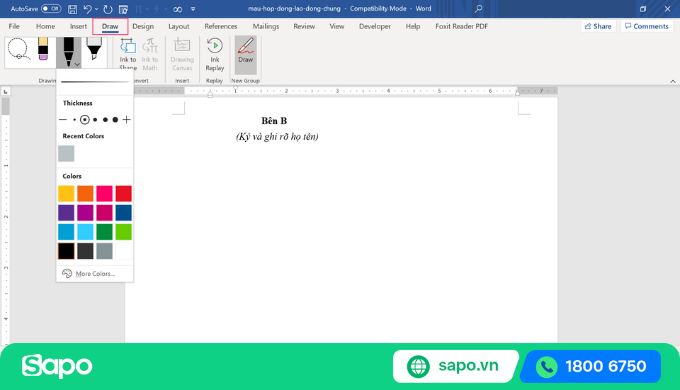
Task: Click the right indent marker on ruler
Action: tap(517, 92)
